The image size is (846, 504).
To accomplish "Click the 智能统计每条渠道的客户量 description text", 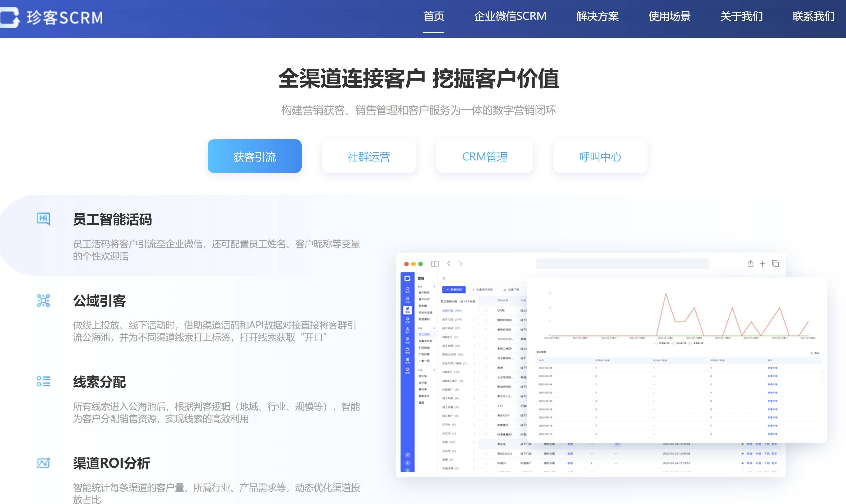I will click(216, 493).
